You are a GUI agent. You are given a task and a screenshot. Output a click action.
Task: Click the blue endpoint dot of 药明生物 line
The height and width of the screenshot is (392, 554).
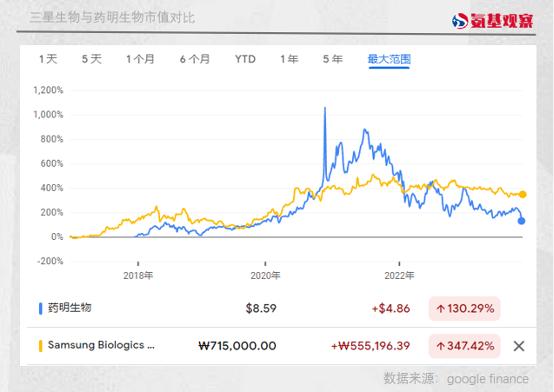point(521,221)
